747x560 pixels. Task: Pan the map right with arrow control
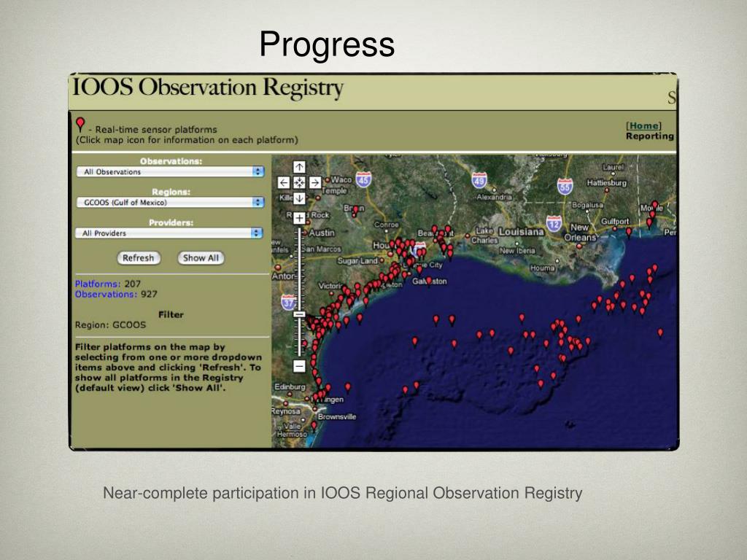pos(315,182)
